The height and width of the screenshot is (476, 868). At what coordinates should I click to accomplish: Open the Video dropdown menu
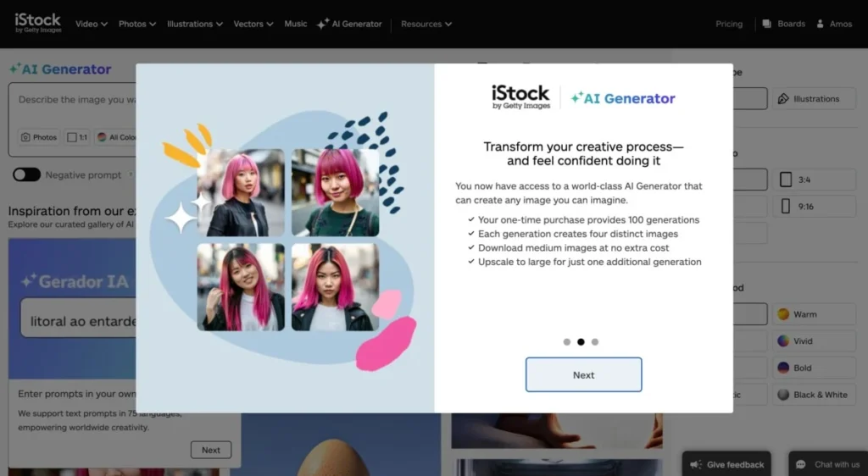92,24
